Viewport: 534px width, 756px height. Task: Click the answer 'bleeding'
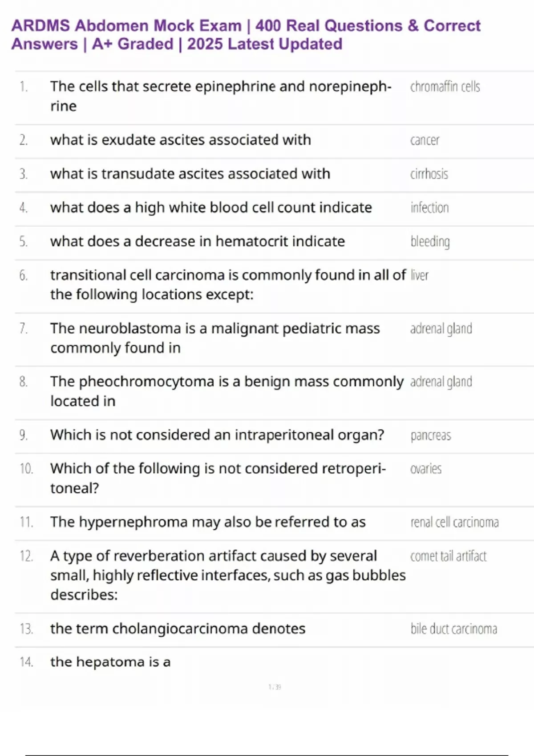(x=430, y=241)
